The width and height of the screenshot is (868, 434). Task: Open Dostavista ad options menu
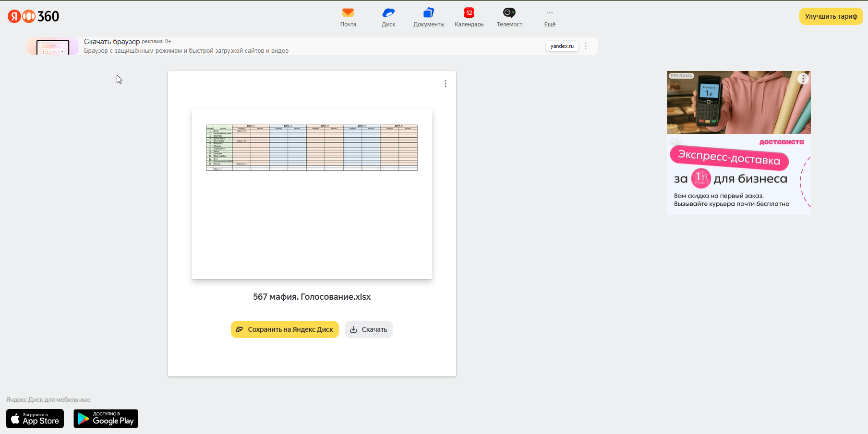point(803,79)
